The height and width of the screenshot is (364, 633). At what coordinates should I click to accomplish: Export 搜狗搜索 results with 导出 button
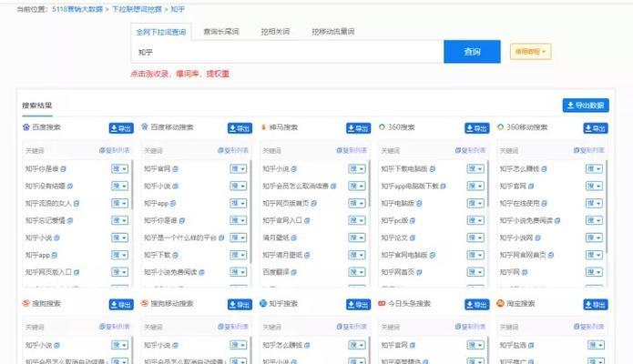[x=121, y=305]
